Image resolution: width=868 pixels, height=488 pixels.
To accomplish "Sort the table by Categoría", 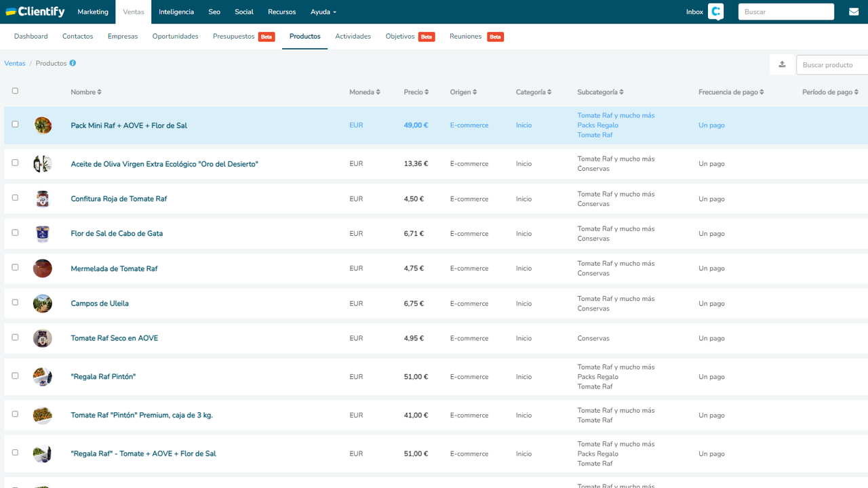I will pyautogui.click(x=534, y=92).
